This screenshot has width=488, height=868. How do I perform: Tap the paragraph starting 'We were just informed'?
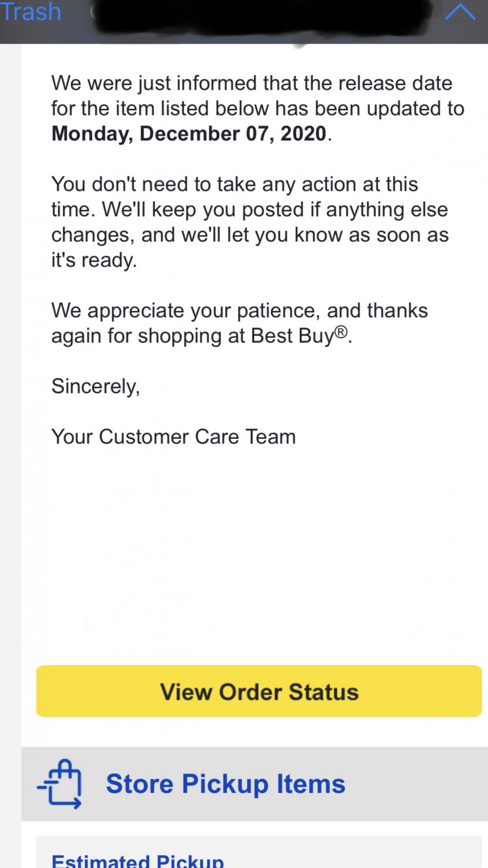[x=258, y=108]
